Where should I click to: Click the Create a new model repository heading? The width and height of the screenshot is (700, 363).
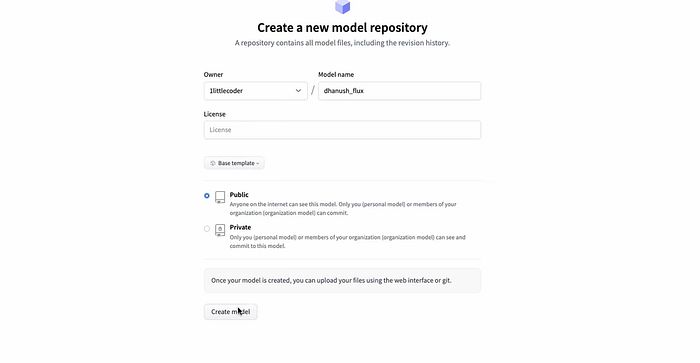pos(342,28)
